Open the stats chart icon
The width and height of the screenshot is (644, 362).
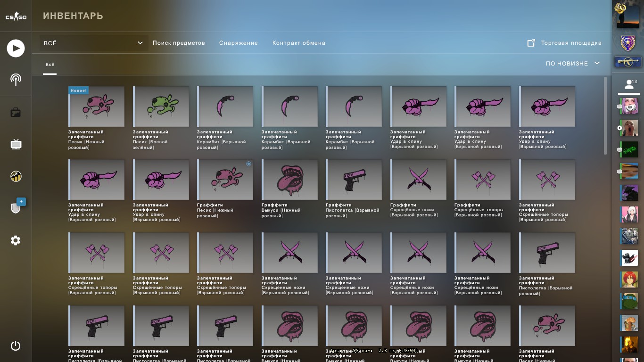pyautogui.click(x=16, y=176)
